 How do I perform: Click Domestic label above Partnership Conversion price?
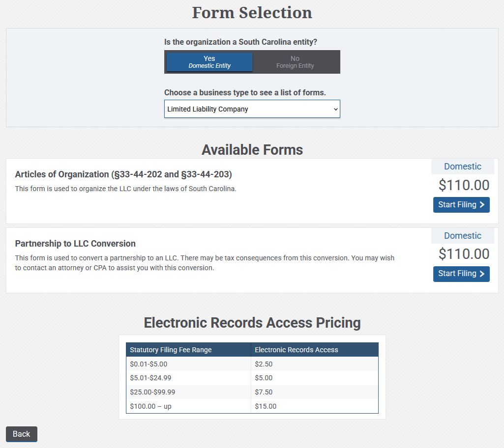click(x=462, y=236)
